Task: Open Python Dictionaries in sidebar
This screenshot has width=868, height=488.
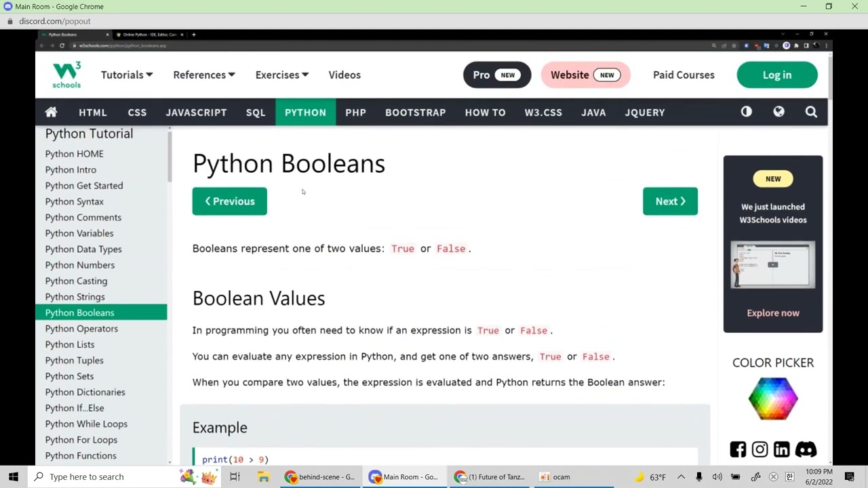Action: pyautogui.click(x=85, y=392)
